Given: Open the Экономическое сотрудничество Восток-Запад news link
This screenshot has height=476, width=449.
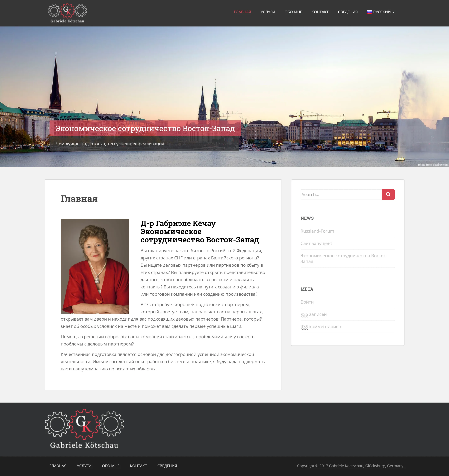Looking at the screenshot, I should pyautogui.click(x=344, y=258).
